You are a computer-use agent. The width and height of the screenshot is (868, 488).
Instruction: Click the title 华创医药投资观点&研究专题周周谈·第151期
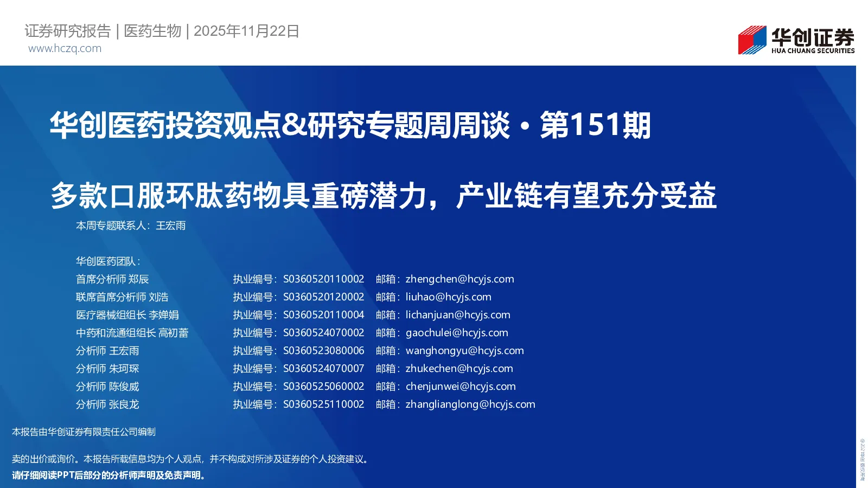[x=350, y=125]
